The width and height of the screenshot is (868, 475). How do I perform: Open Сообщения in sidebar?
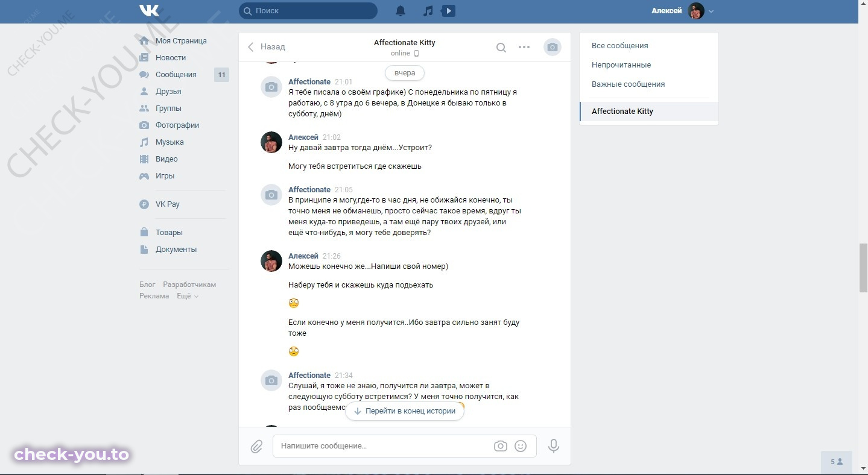point(176,75)
